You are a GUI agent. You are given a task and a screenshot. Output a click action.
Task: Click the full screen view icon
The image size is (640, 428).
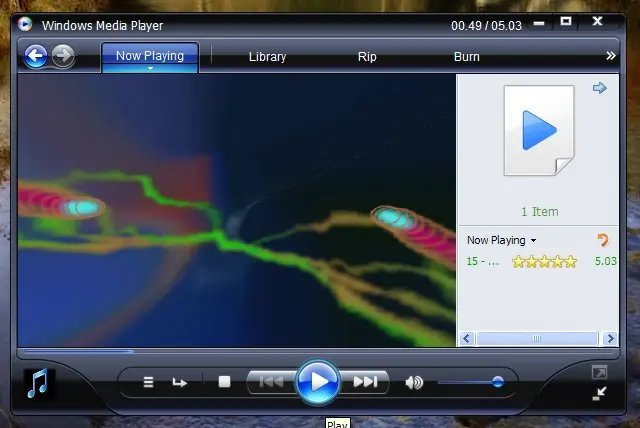600,372
